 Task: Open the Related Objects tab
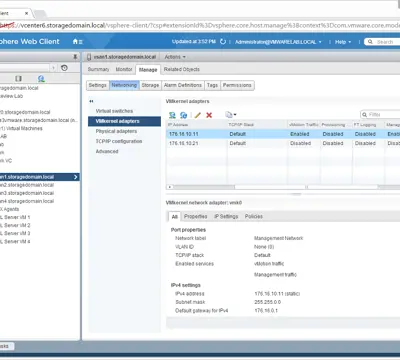[182, 69]
